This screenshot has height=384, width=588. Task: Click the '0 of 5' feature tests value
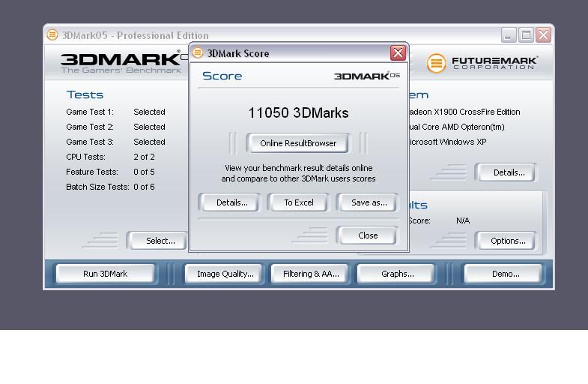144,172
